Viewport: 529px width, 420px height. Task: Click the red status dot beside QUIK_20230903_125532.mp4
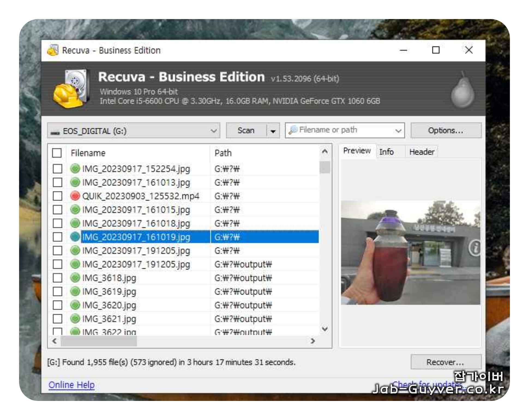(x=75, y=196)
